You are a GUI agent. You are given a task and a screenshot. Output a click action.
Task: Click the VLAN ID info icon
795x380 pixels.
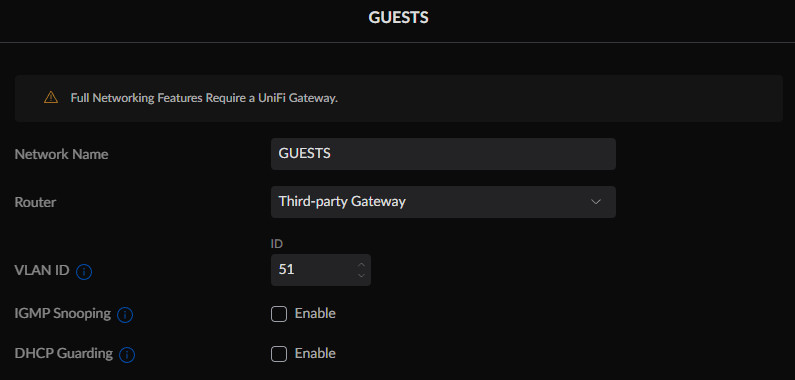click(84, 272)
